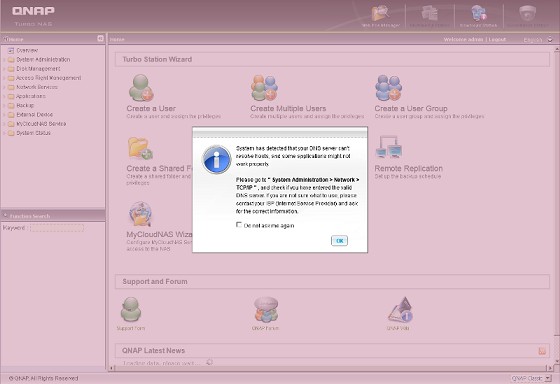Click the Create a Shared Folder icon

pyautogui.click(x=140, y=148)
